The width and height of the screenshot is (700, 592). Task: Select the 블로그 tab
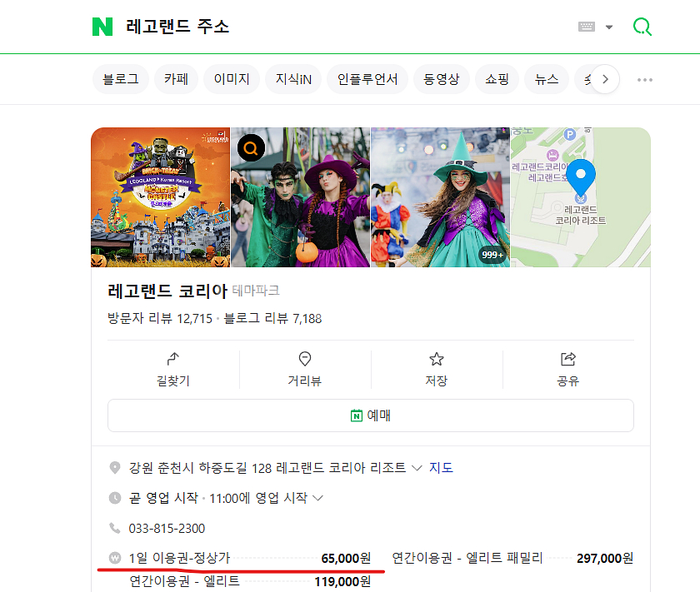[121, 80]
